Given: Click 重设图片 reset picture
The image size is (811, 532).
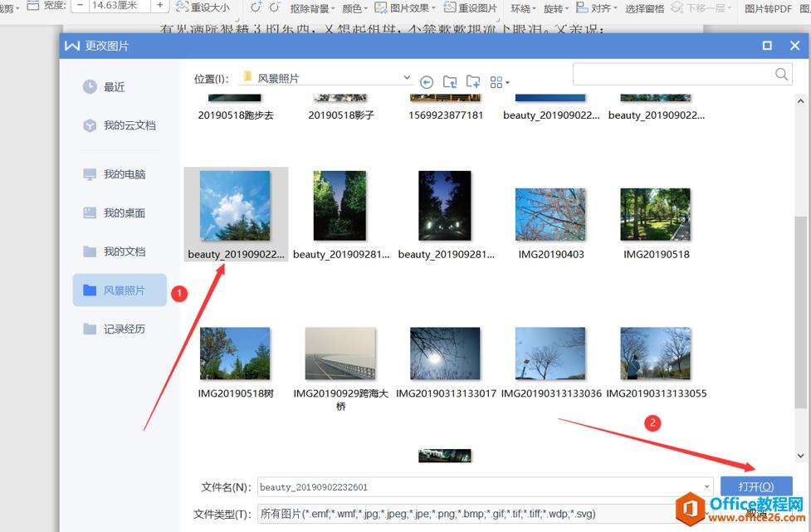Looking at the screenshot, I should tap(470, 7).
